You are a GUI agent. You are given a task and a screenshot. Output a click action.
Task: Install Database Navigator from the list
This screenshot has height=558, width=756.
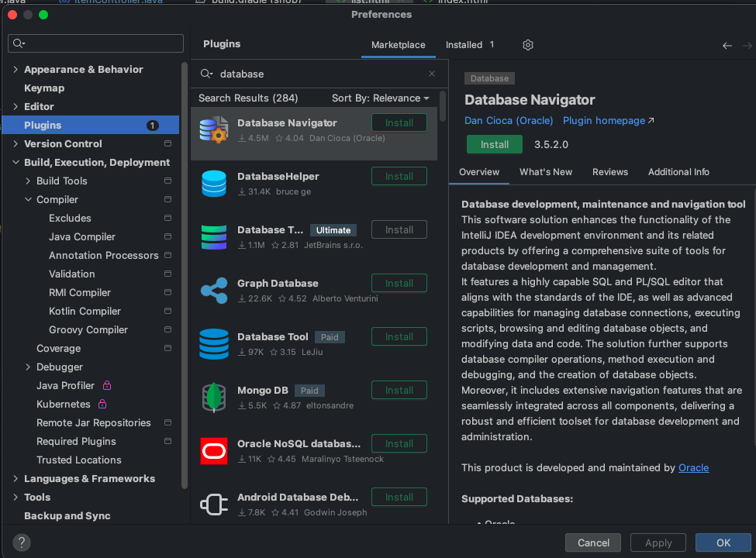[399, 123]
